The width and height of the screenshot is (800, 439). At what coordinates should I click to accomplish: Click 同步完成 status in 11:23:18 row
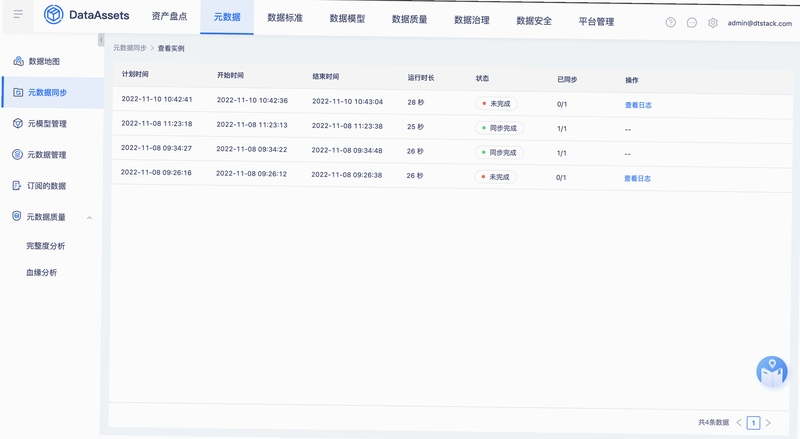coord(499,128)
